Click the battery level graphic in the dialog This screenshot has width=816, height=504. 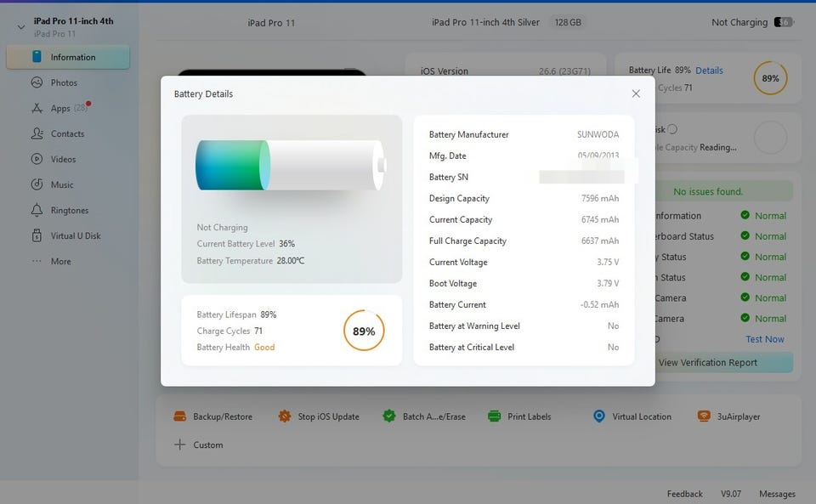(291, 165)
